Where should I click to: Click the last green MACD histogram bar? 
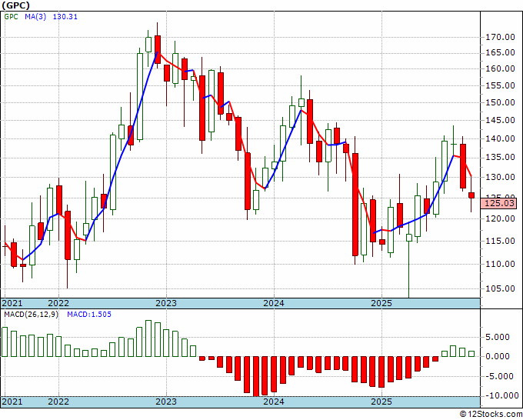(x=471, y=354)
